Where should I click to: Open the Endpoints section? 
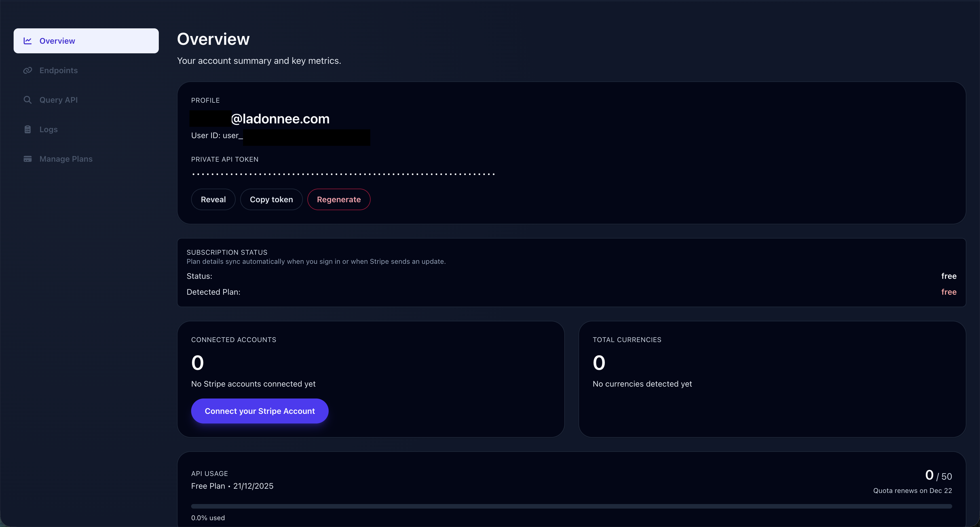coord(59,70)
